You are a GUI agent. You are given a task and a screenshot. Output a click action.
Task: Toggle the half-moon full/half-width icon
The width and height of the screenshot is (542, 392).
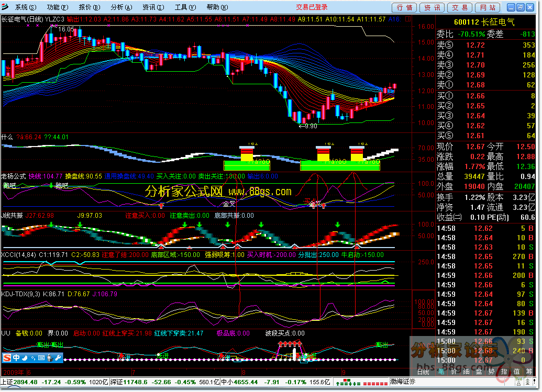tap(25, 358)
